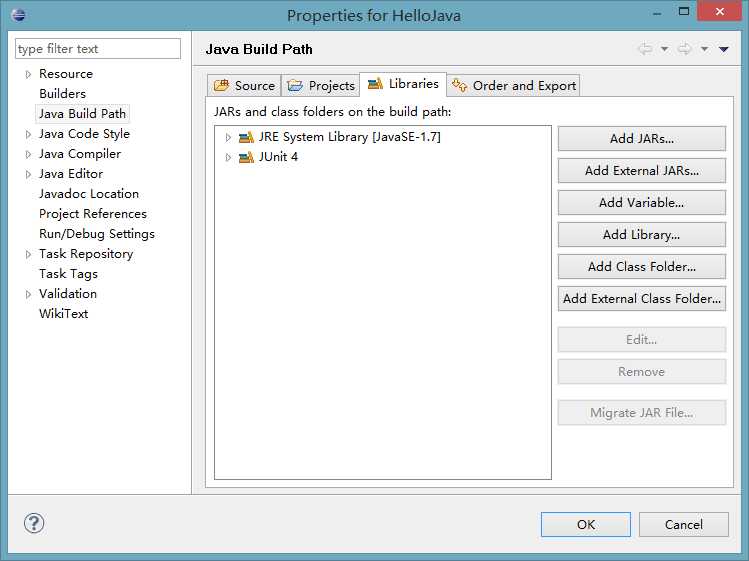Screen dimensions: 749x561
Task: Select Resource label in tree
Action: click(x=66, y=74)
